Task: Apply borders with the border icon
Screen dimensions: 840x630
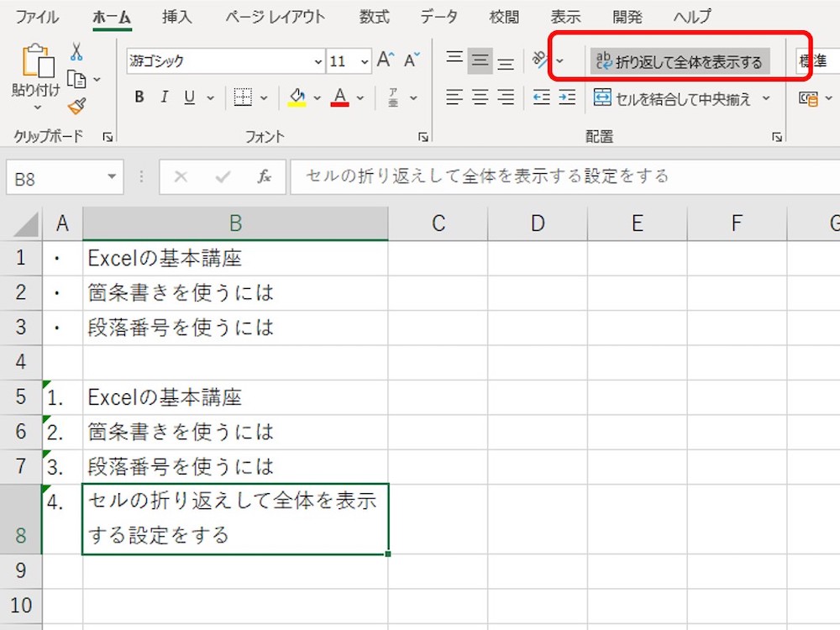Action: [243, 97]
